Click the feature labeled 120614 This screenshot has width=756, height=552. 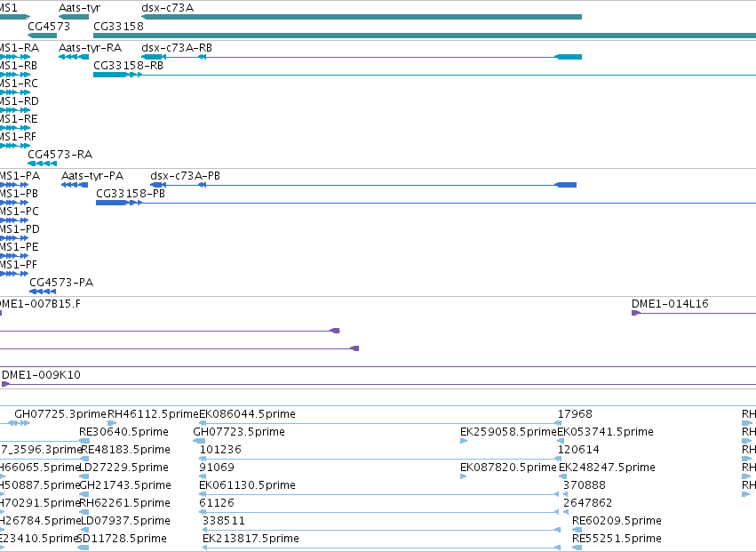tap(578, 450)
